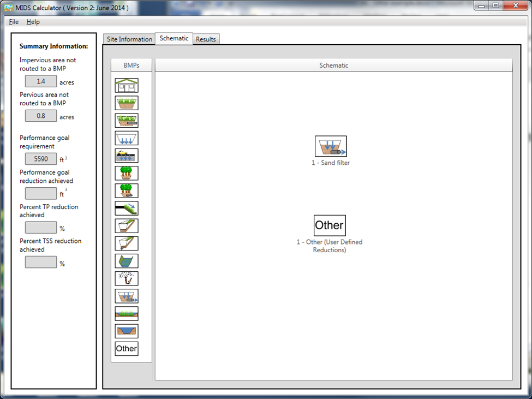Click the BMPs column header

click(131, 65)
